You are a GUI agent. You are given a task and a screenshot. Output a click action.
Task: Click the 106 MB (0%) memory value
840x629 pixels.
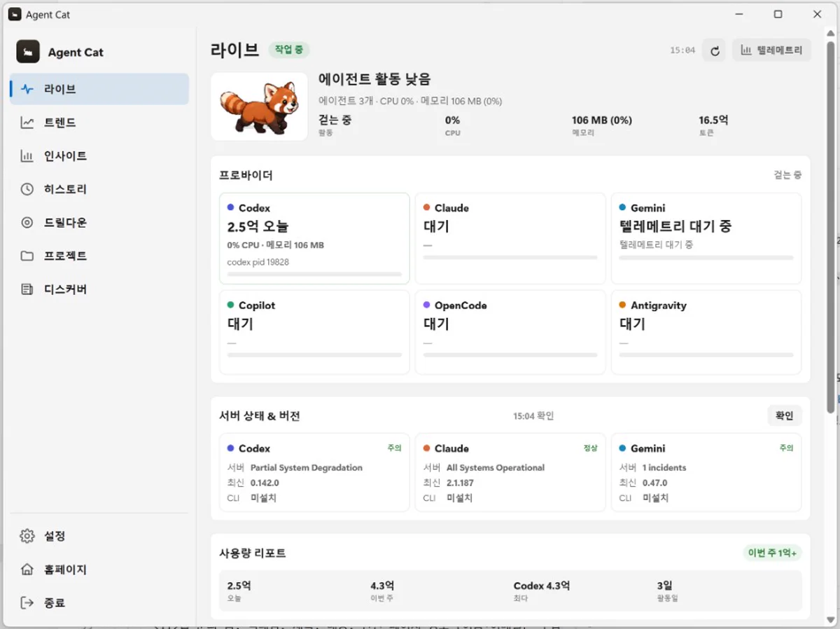[602, 120]
